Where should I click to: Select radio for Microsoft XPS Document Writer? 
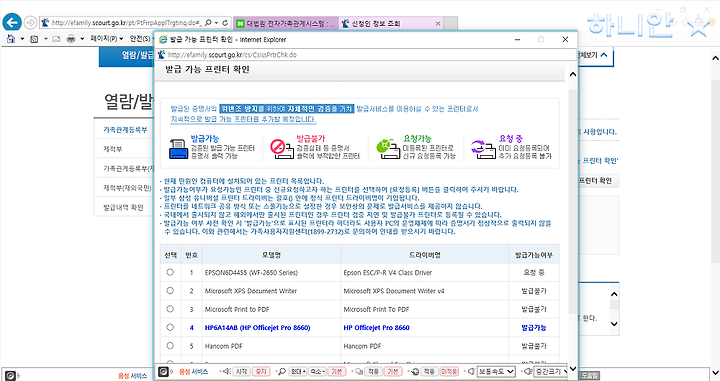170,291
